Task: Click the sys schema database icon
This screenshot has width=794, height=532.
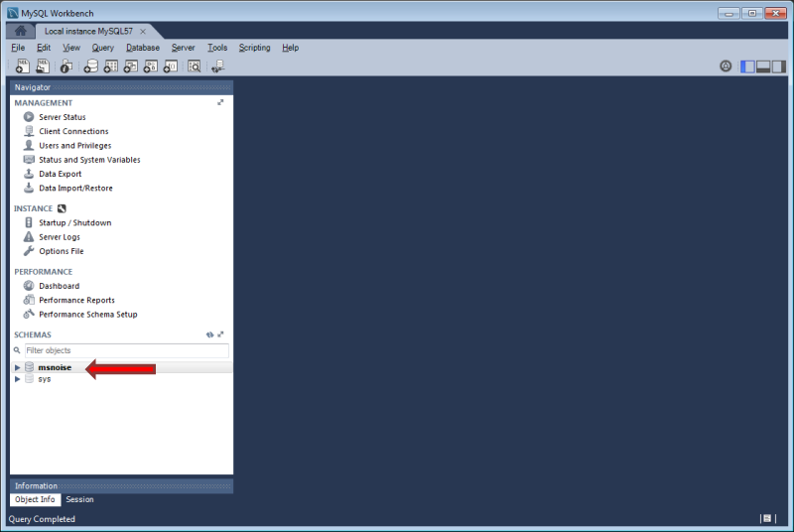Action: (30, 378)
